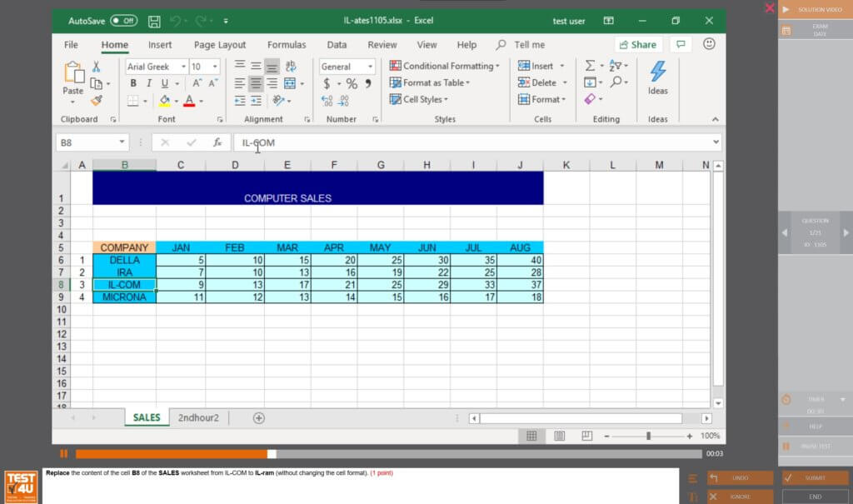
Task: Add a new sheet with plus icon
Action: pos(258,418)
